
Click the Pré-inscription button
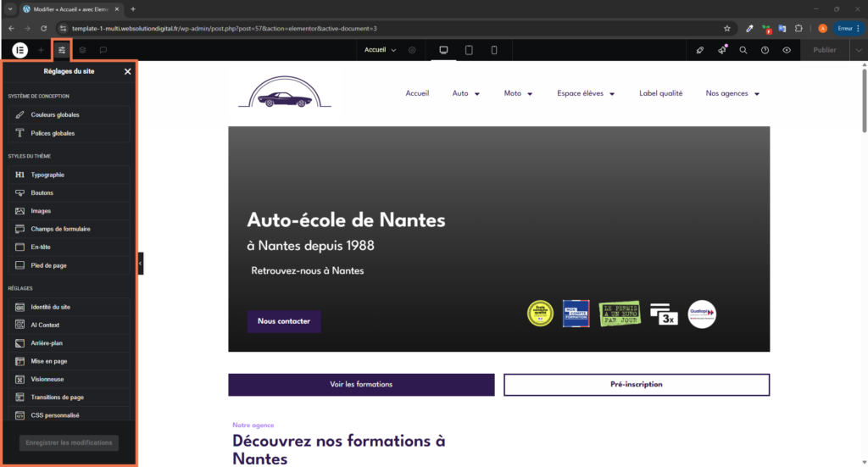637,385
